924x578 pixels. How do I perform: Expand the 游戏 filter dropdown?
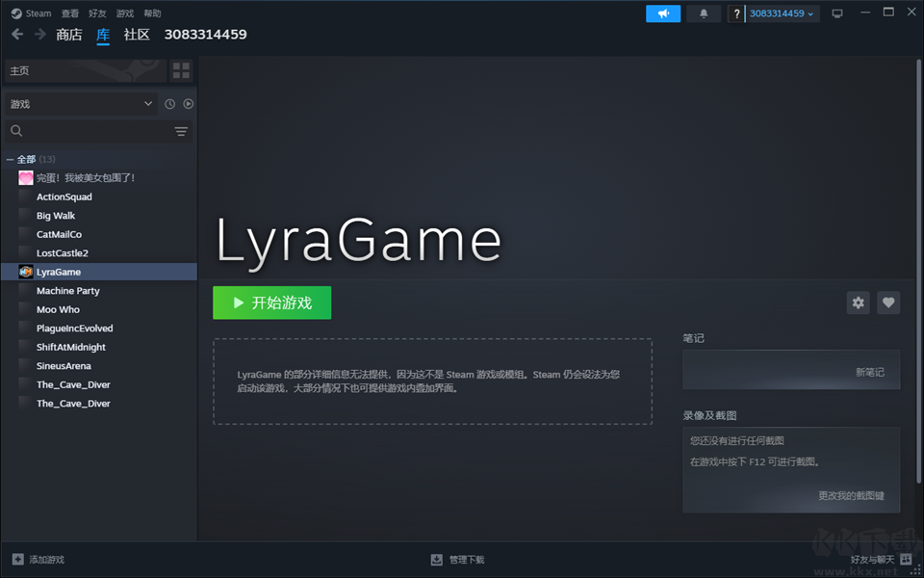pyautogui.click(x=81, y=104)
